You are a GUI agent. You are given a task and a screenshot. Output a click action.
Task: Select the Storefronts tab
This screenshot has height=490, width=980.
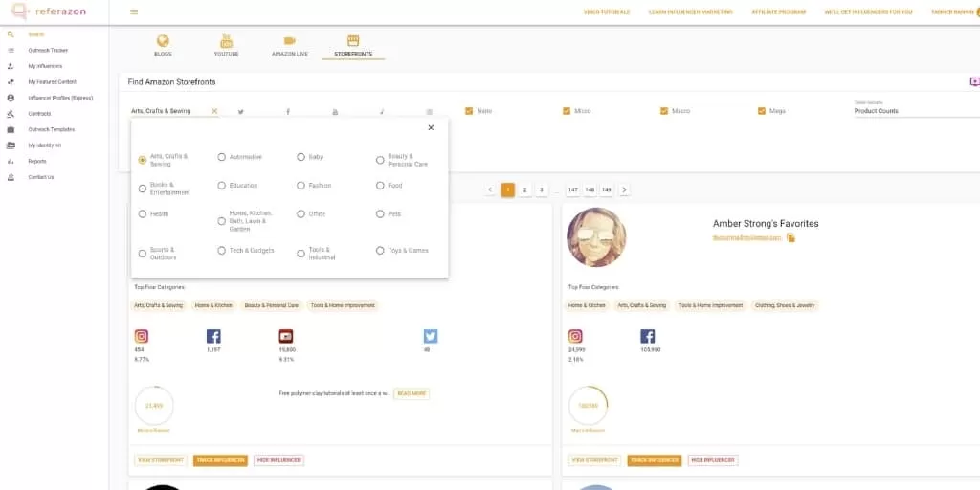point(353,46)
